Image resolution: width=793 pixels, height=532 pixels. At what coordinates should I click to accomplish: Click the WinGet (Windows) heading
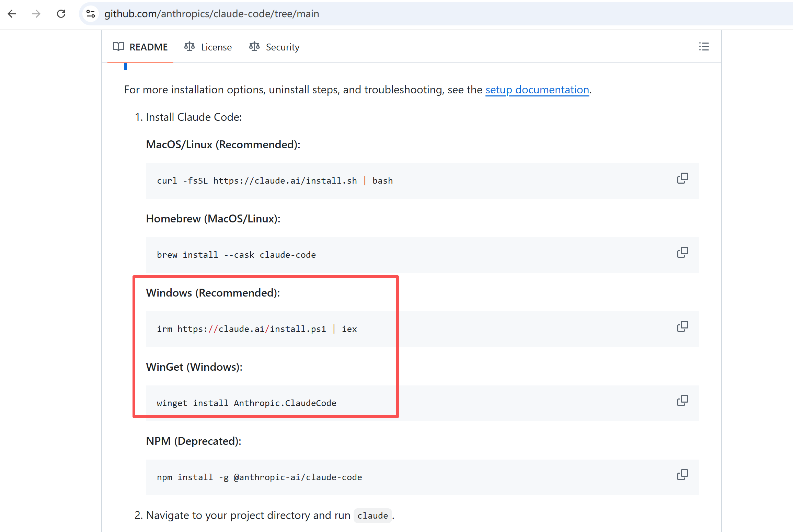click(x=194, y=367)
